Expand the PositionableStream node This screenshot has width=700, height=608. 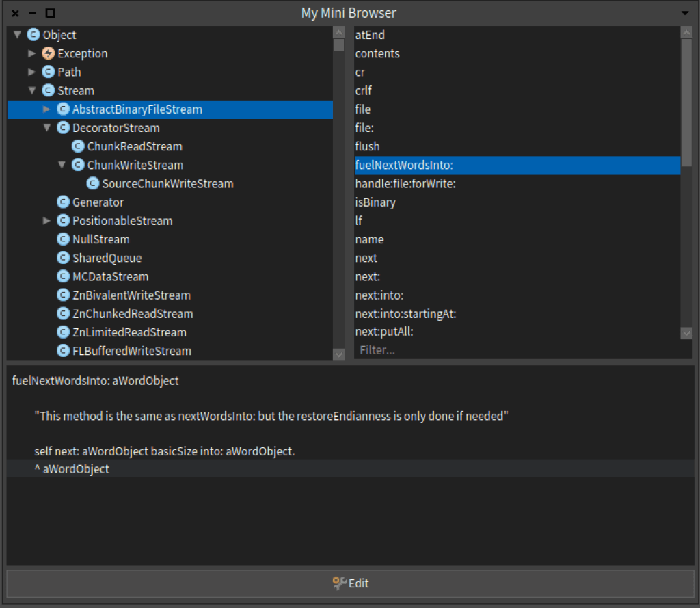pos(47,221)
